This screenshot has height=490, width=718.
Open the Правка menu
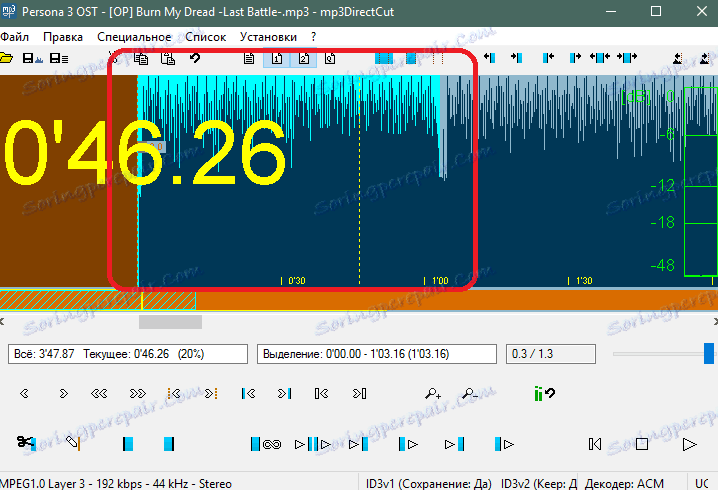coord(63,37)
